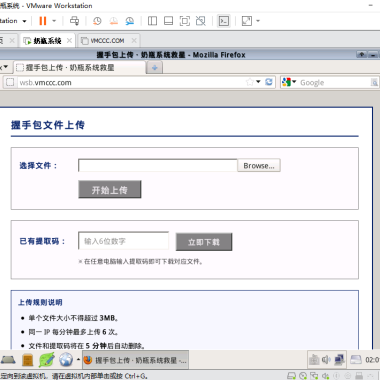This screenshot has height=380, width=380.
Task: Click the Firefox taskbar button 握手包上传
Action: click(x=135, y=360)
